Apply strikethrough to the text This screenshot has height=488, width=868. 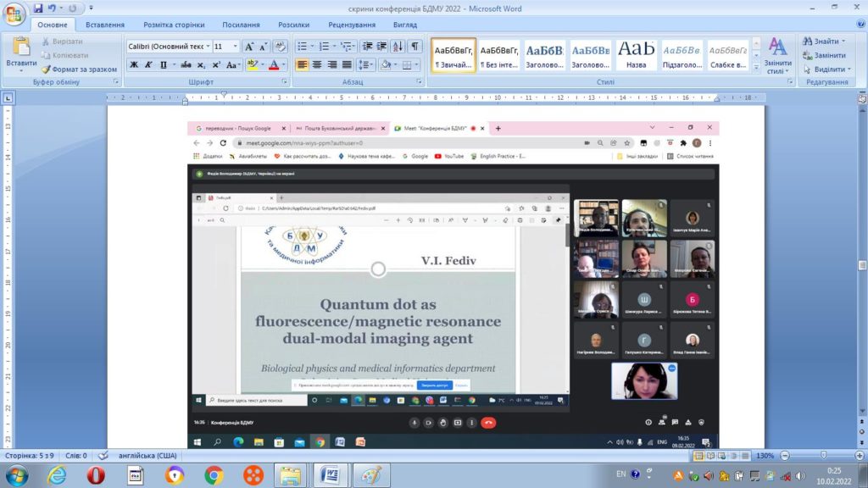186,65
